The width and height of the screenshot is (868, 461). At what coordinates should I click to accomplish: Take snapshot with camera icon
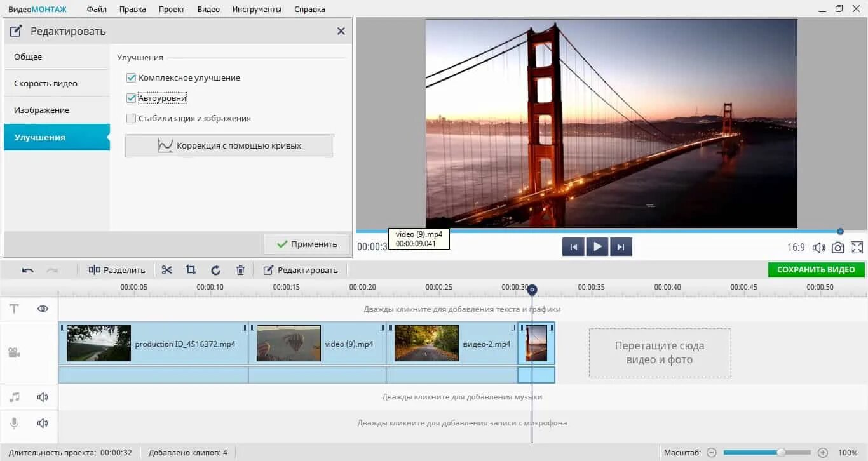pos(838,248)
